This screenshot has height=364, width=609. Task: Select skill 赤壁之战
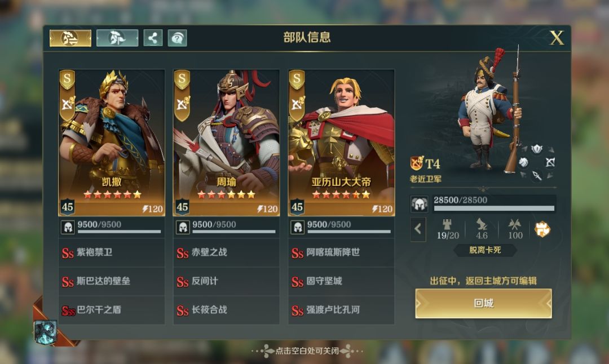pos(226,252)
